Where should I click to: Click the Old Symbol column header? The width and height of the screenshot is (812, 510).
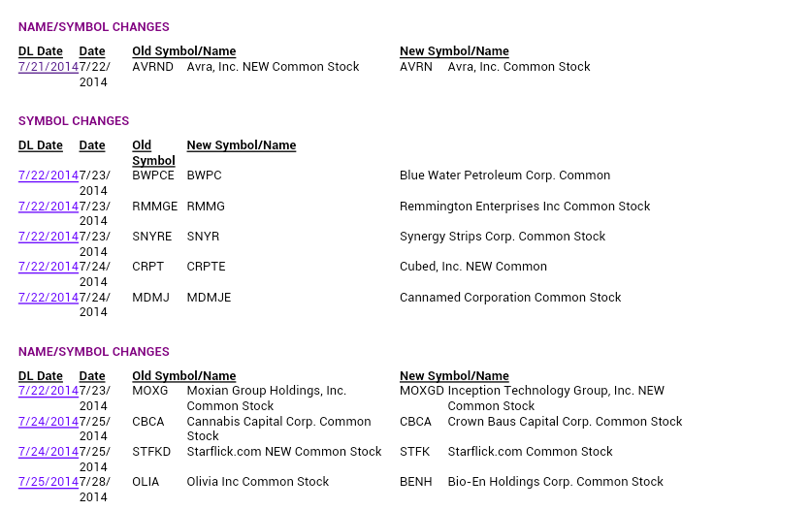(x=153, y=153)
